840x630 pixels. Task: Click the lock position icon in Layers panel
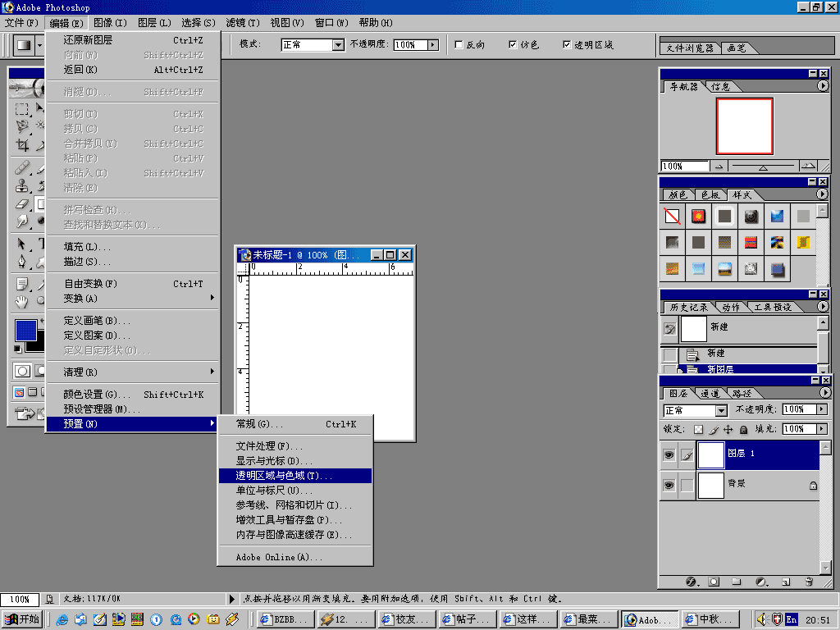tap(728, 429)
